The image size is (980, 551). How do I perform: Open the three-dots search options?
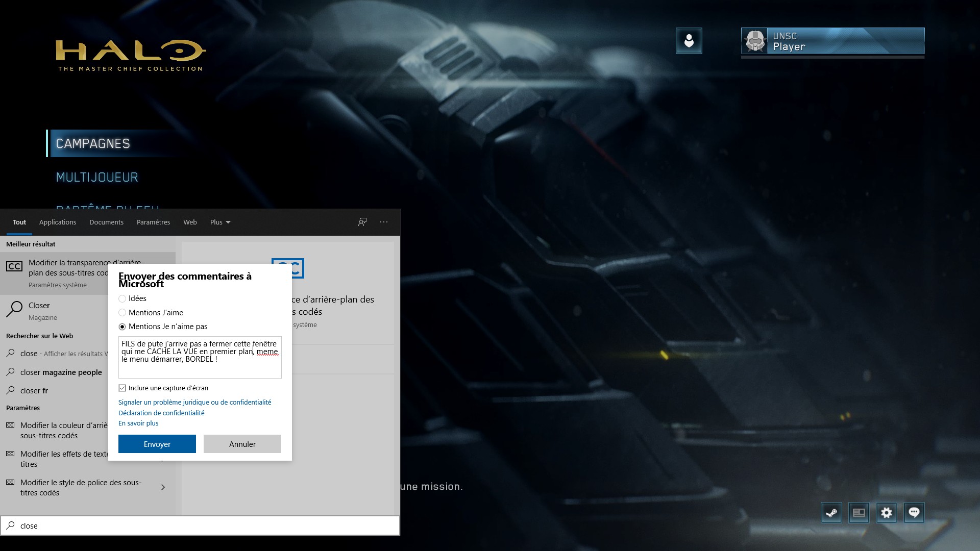coord(384,222)
